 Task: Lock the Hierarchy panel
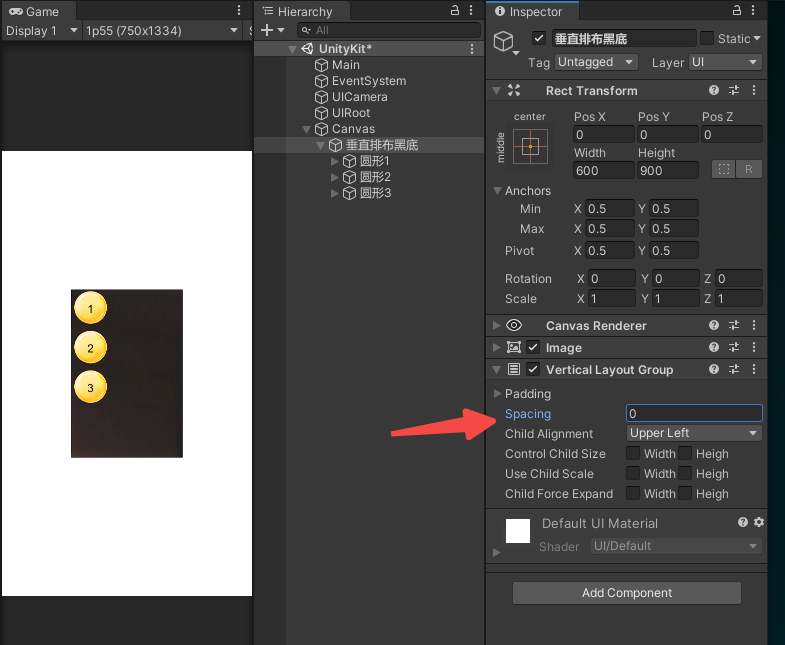[455, 10]
